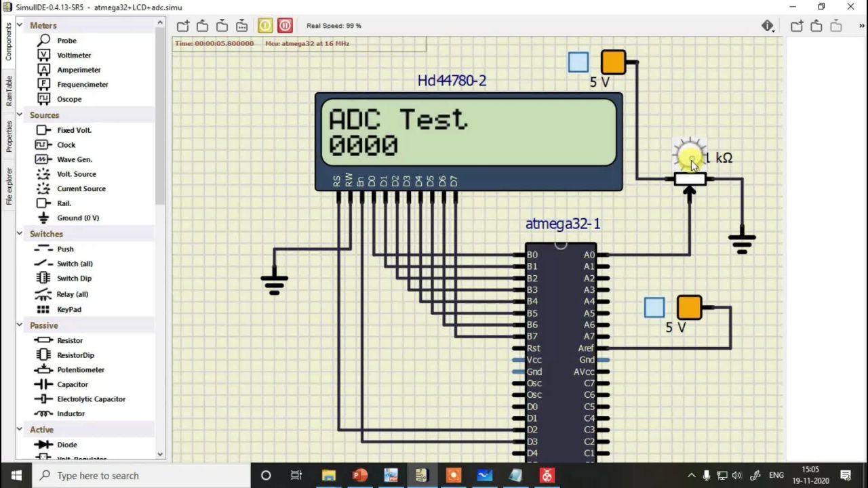This screenshot has height=488, width=868.
Task: Click the 1 kΩ potentiometer dial knob
Action: tap(690, 157)
